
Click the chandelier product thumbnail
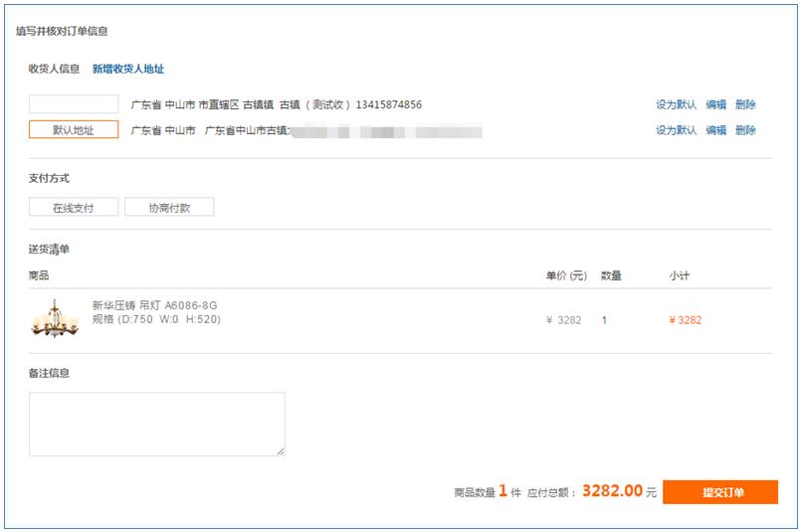point(55,319)
